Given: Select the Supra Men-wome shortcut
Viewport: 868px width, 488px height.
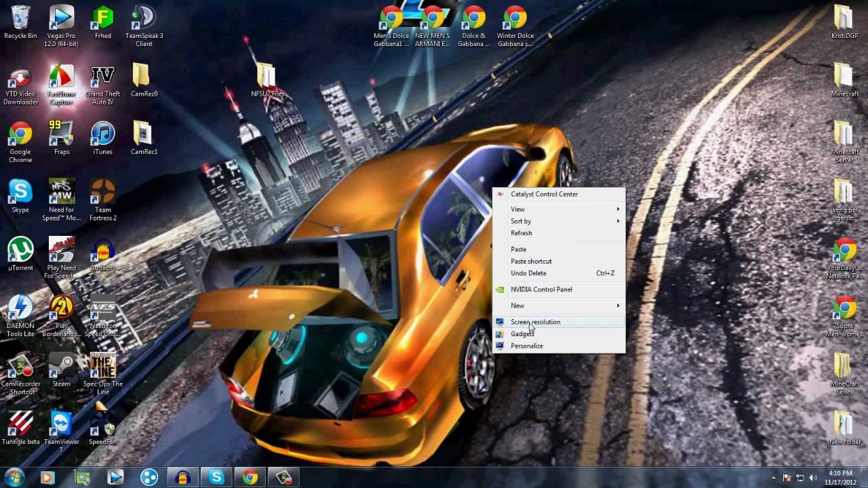Looking at the screenshot, I should [844, 317].
